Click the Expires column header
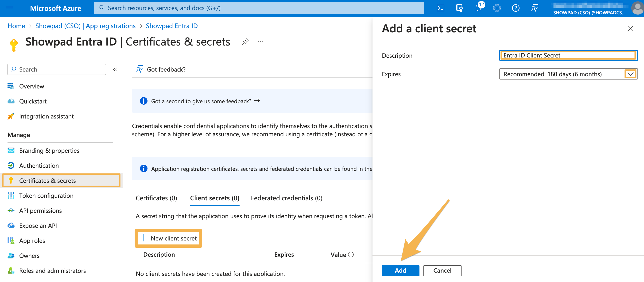Image resolution: width=644 pixels, height=282 pixels. (284, 255)
